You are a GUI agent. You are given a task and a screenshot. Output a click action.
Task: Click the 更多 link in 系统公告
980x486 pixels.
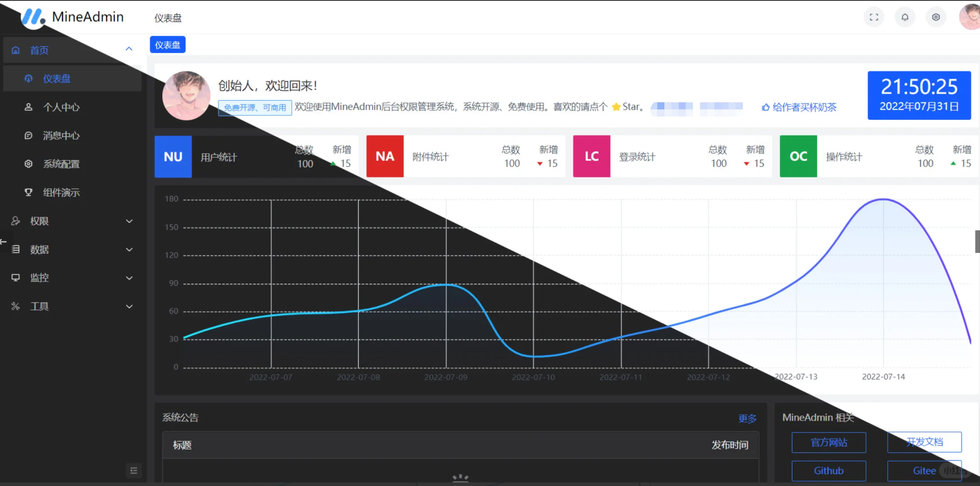coord(747,418)
